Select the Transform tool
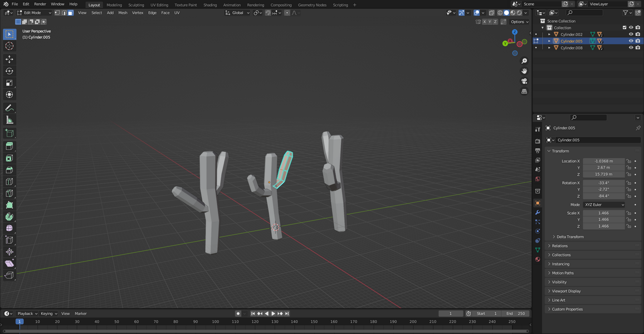644x334 pixels. click(x=9, y=95)
